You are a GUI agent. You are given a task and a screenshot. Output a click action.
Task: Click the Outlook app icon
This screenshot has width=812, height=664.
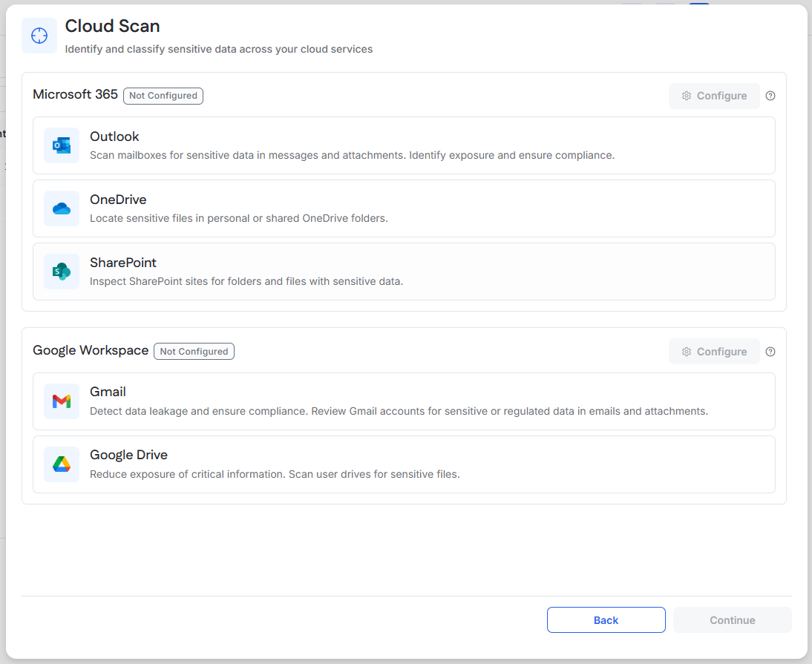[62, 145]
